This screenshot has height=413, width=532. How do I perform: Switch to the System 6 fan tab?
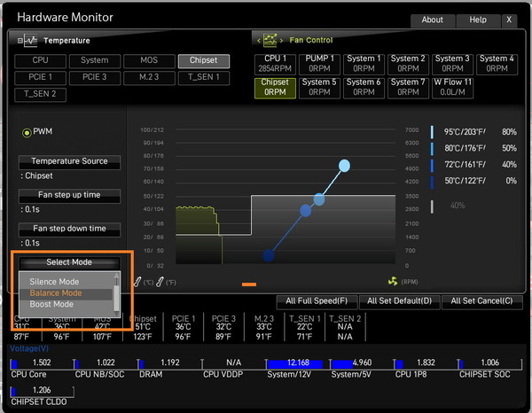tap(364, 88)
